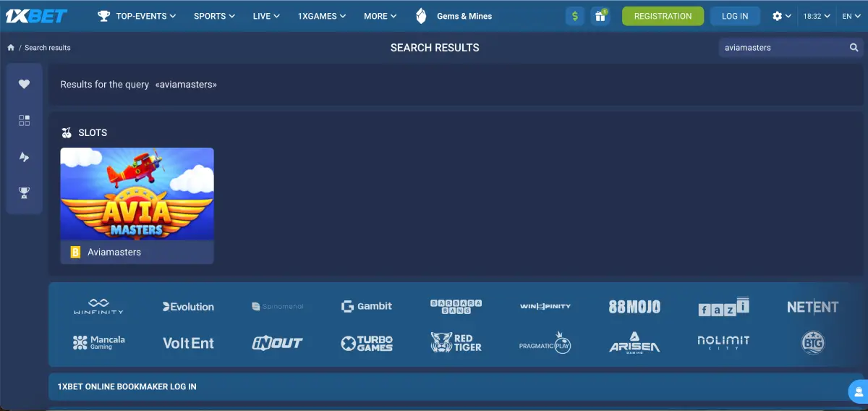Click the yellow B badge beside Aviamasters

[75, 253]
